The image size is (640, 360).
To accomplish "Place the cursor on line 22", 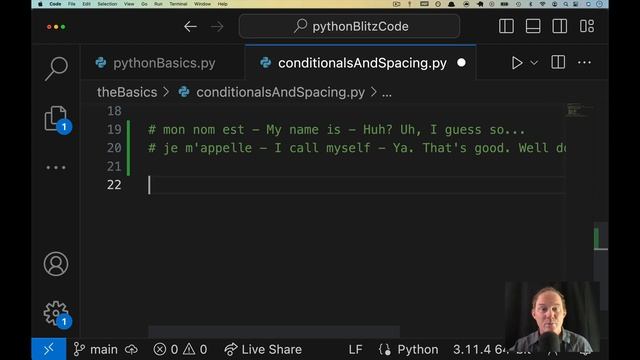I will pyautogui.click(x=357, y=185).
